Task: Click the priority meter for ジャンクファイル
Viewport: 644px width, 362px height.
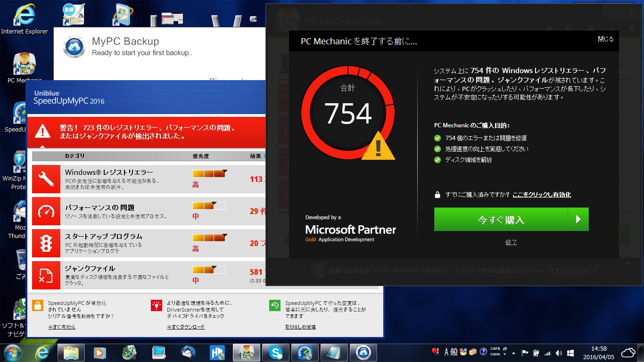Action: pos(209,270)
